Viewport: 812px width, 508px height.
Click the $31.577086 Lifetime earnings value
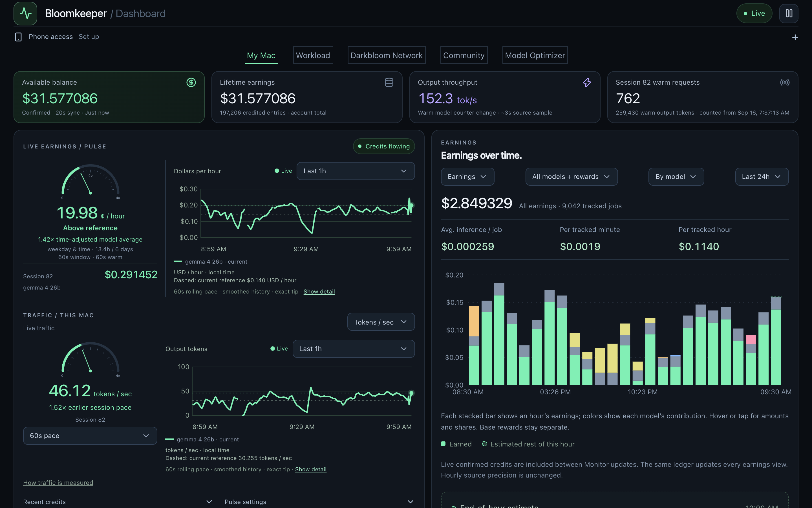point(258,98)
